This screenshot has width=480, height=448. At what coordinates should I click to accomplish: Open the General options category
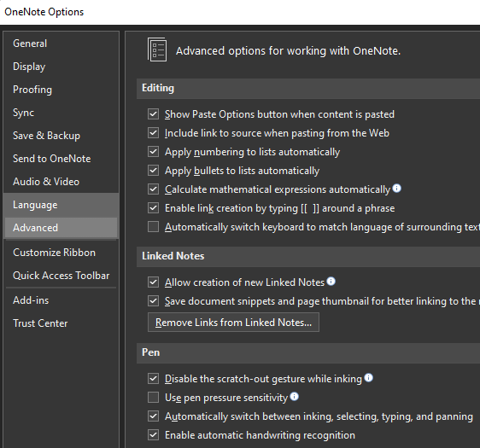[61, 44]
